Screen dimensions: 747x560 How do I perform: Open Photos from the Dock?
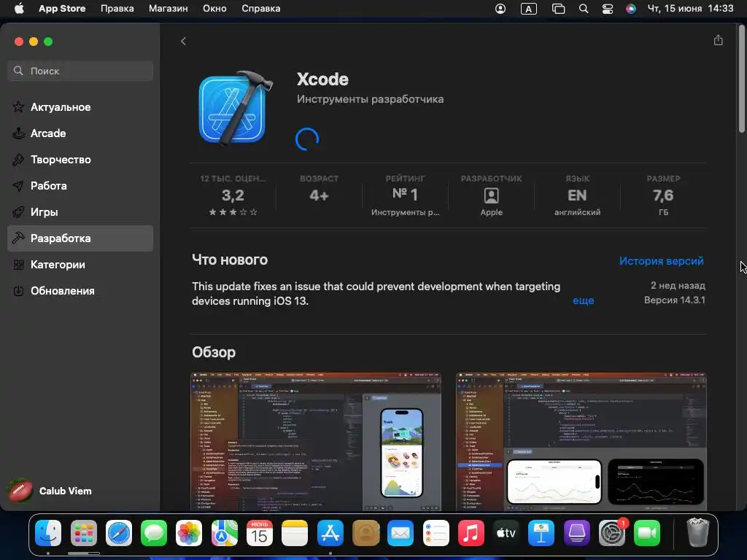click(x=189, y=533)
